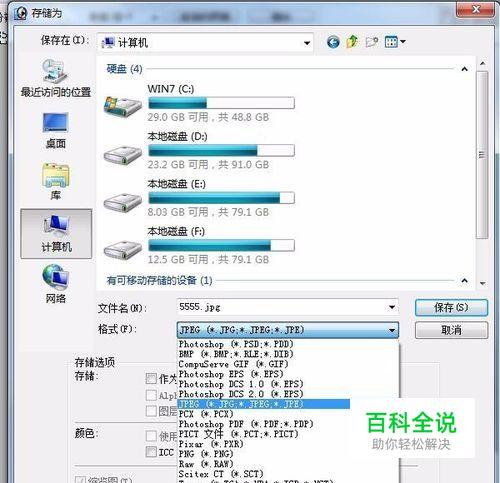The image size is (500, 483).
Task: Open local disk (D:) drive icon
Action: [x=123, y=154]
